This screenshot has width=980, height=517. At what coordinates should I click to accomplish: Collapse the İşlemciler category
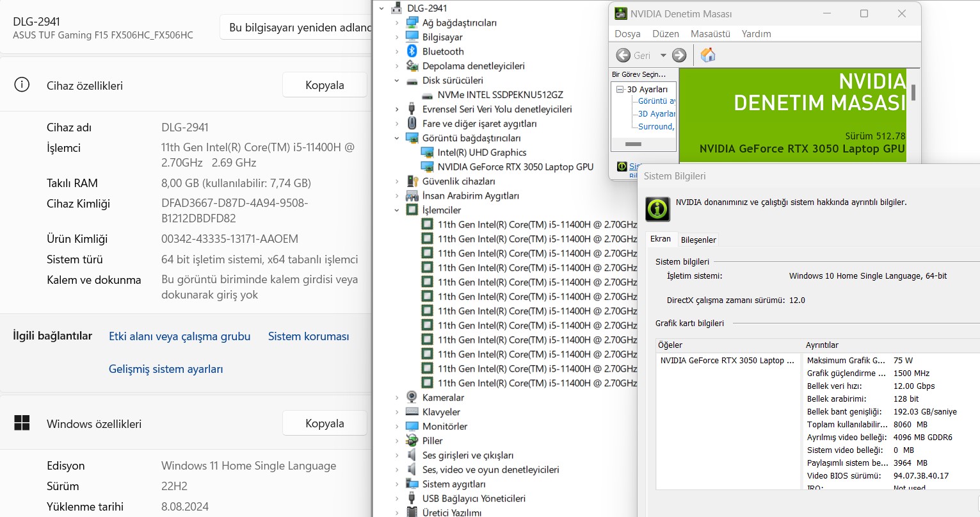pos(397,210)
